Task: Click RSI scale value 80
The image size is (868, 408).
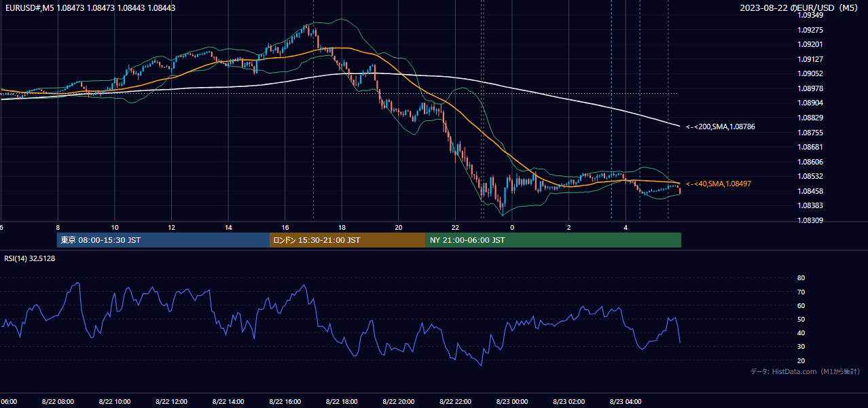Action: 801,278
